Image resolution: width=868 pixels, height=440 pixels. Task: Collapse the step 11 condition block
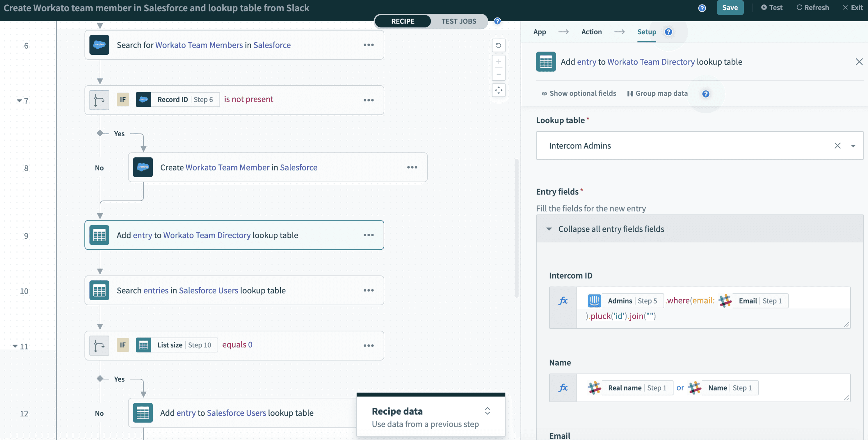[x=15, y=346]
